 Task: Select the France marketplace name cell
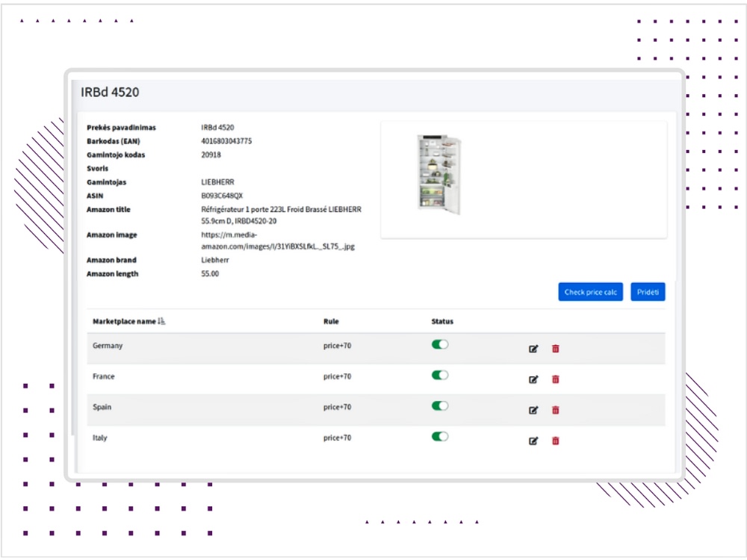tap(103, 376)
